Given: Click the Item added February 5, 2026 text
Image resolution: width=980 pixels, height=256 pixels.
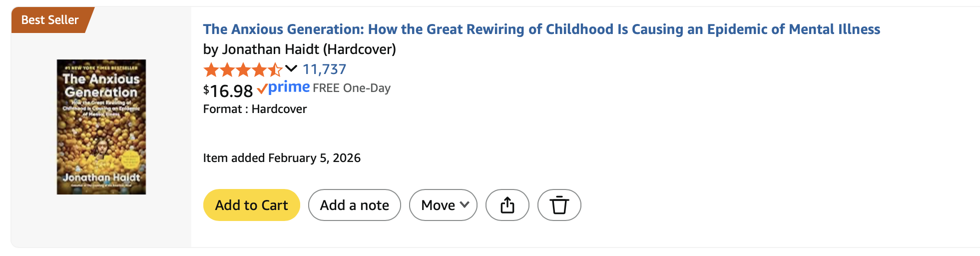Looking at the screenshot, I should click(x=282, y=158).
